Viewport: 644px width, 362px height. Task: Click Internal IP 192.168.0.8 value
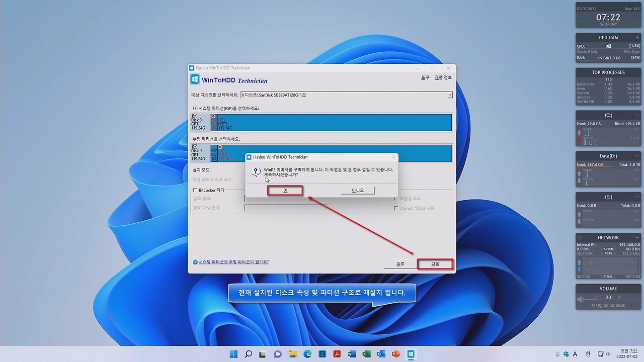click(629, 245)
